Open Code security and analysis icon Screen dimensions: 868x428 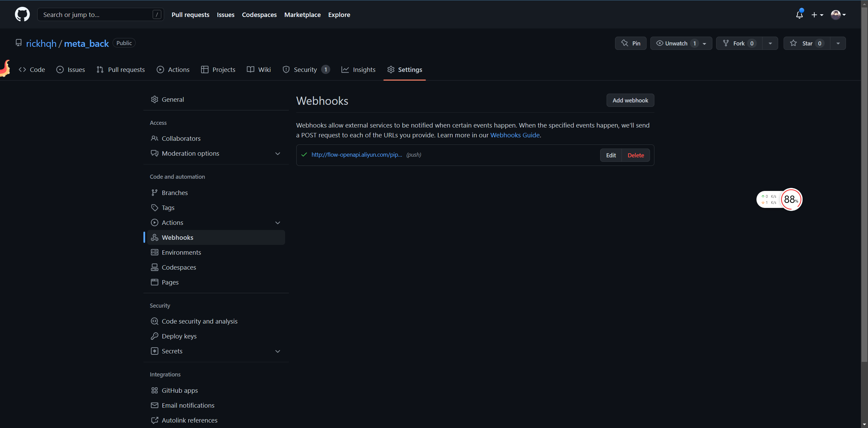155,321
